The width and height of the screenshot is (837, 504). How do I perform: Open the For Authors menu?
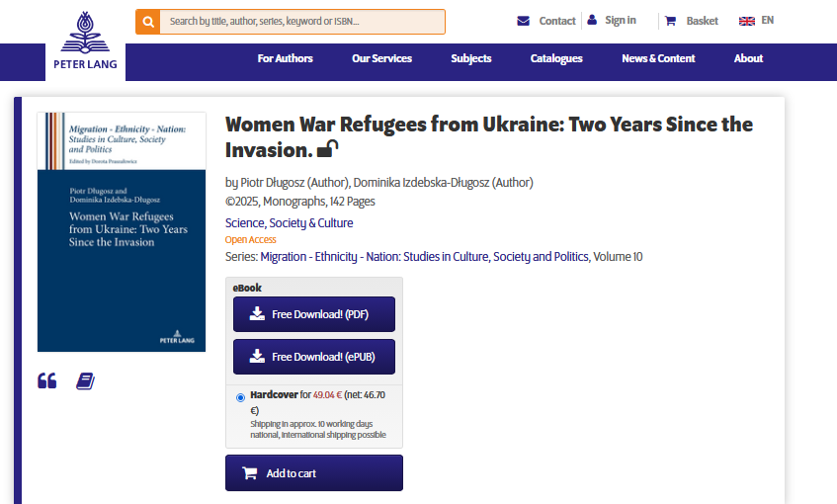(285, 58)
